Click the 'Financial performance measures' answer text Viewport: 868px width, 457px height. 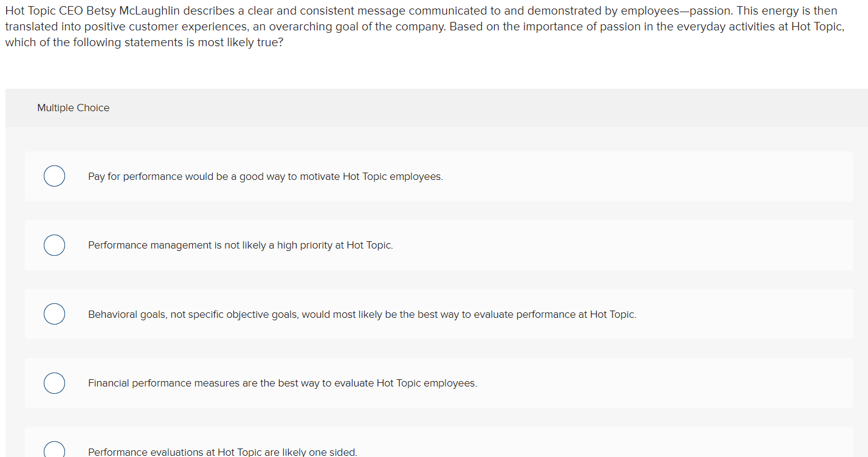coord(283,383)
